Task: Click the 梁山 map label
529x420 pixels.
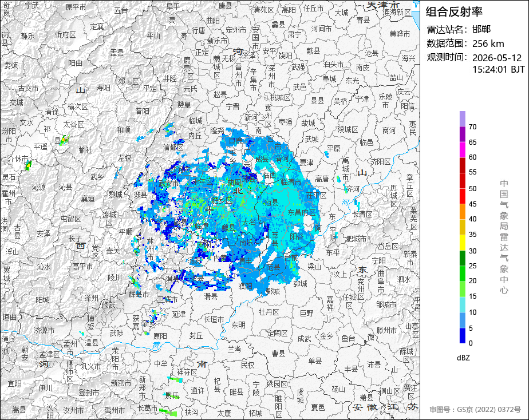Action: click(314, 267)
